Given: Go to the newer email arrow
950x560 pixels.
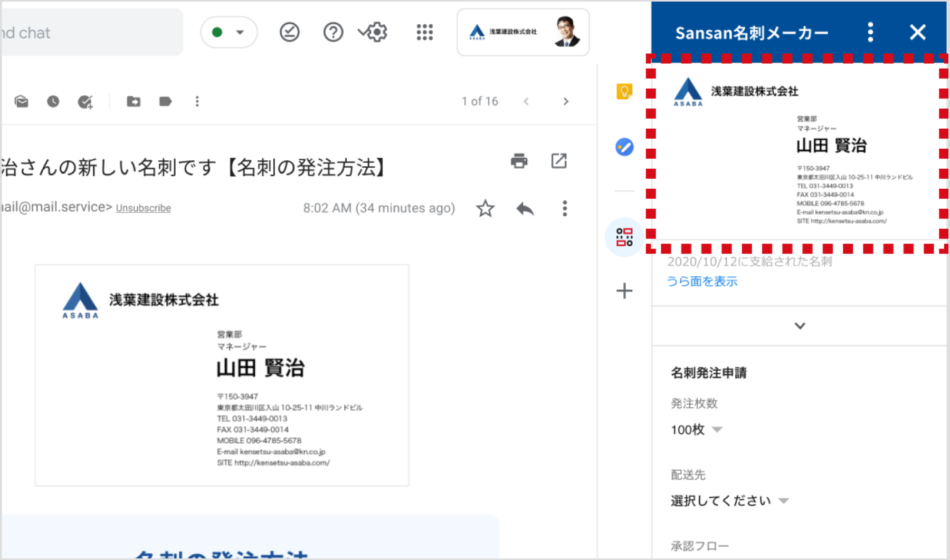Looking at the screenshot, I should click(x=526, y=101).
